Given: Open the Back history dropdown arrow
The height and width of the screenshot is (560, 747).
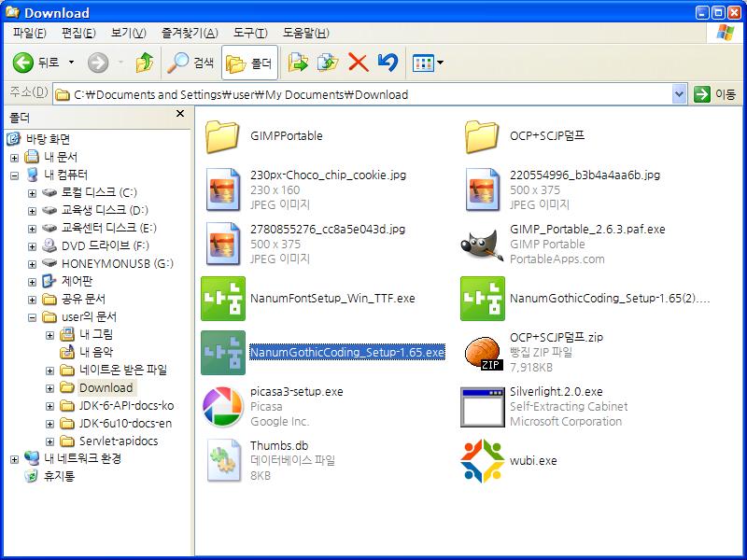Looking at the screenshot, I should (72, 63).
